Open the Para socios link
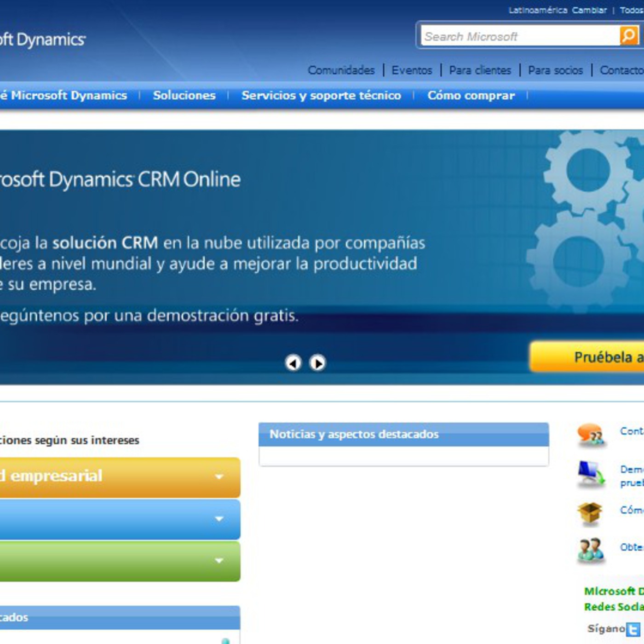This screenshot has width=644, height=644. click(x=555, y=70)
